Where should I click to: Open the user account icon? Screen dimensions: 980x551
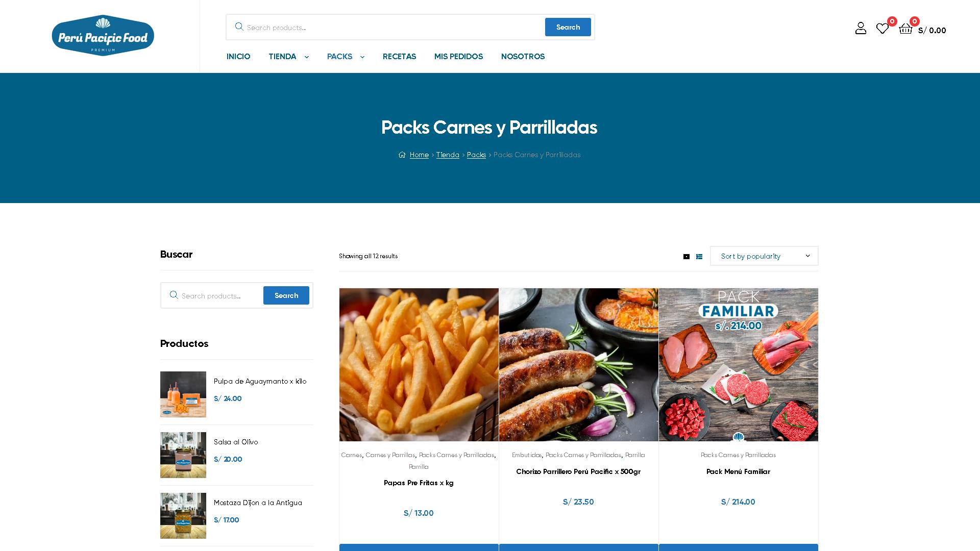pyautogui.click(x=861, y=28)
